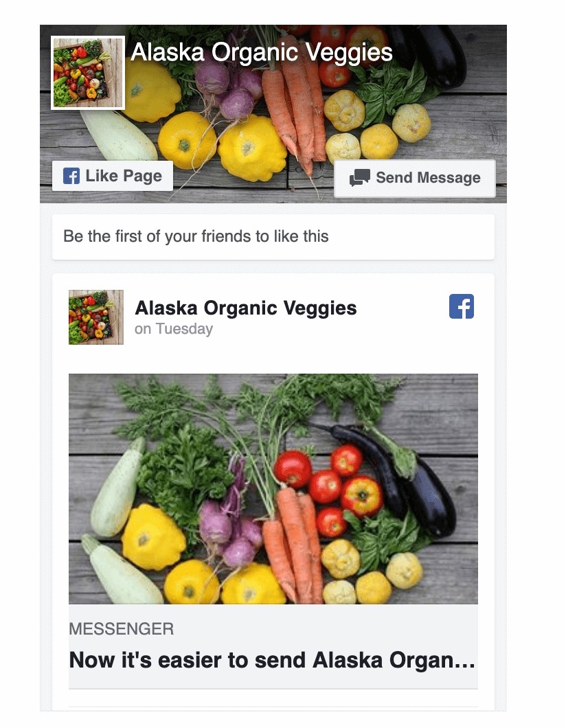Click the Alaska Organic Veggies header title
The height and width of the screenshot is (728, 566).
click(262, 52)
